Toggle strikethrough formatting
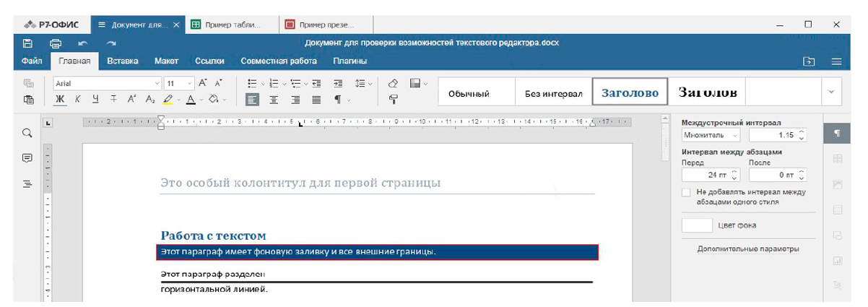This screenshot has height=307, width=868. [x=114, y=100]
